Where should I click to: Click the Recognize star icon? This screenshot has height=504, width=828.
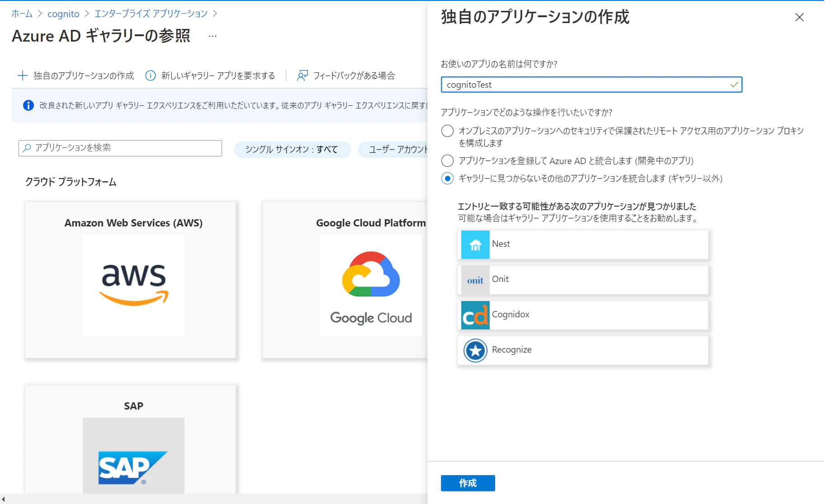(475, 350)
